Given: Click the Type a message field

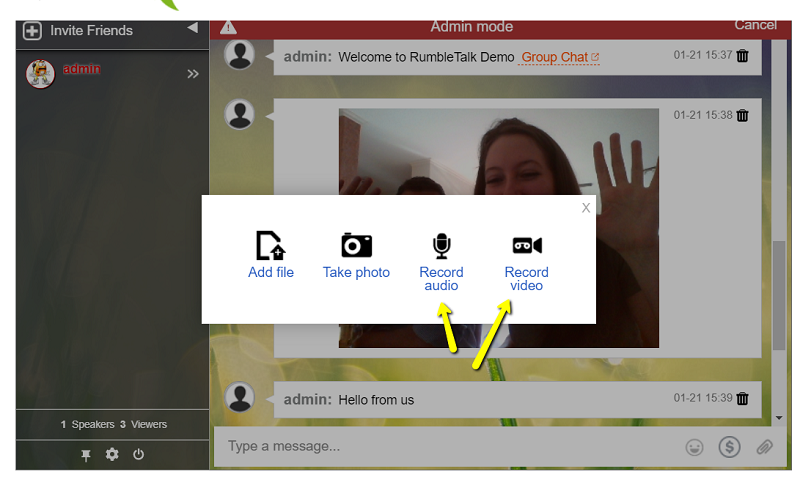Looking at the screenshot, I should coord(440,446).
